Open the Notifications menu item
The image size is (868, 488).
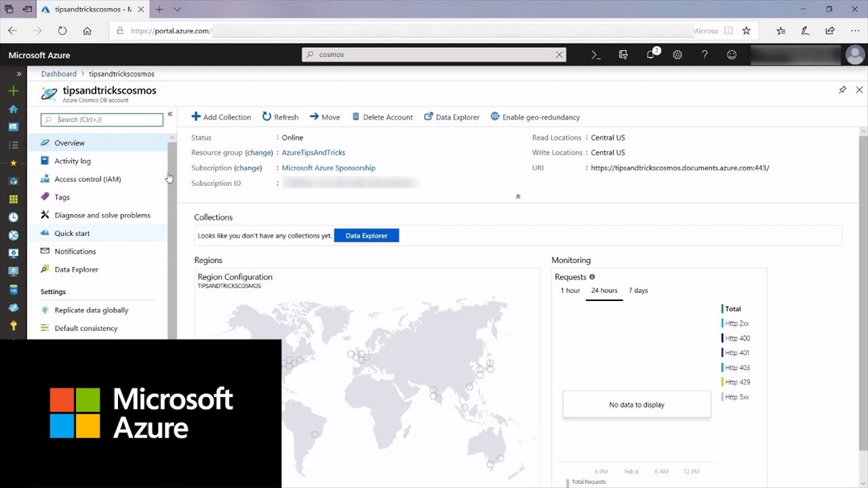coord(97,251)
